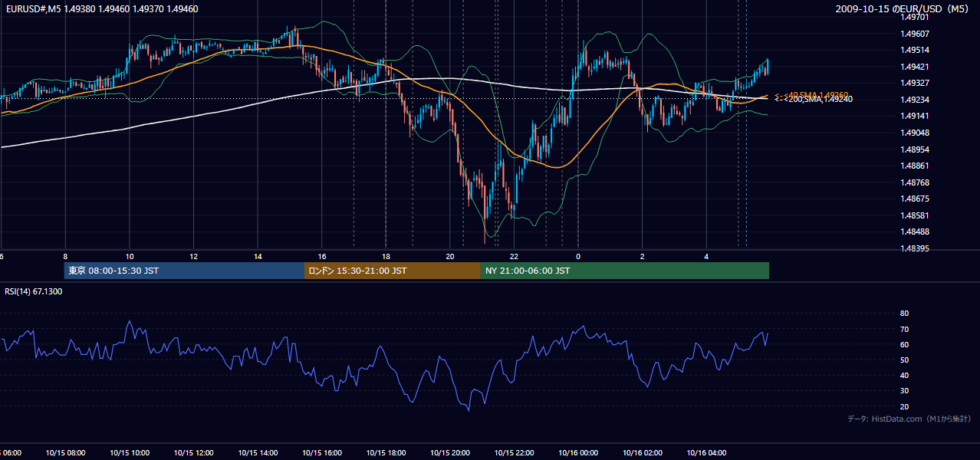980x460 pixels.
Task: Pick price axis value 1.49048
Action: [914, 133]
